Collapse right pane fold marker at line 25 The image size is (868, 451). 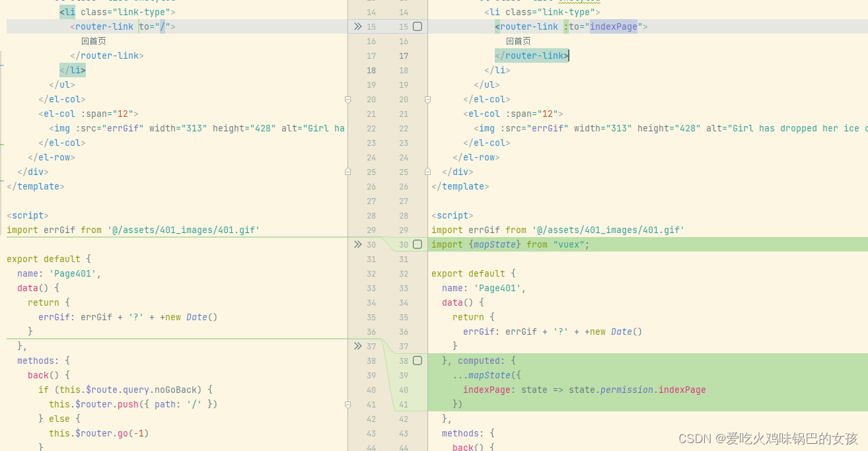point(427,172)
